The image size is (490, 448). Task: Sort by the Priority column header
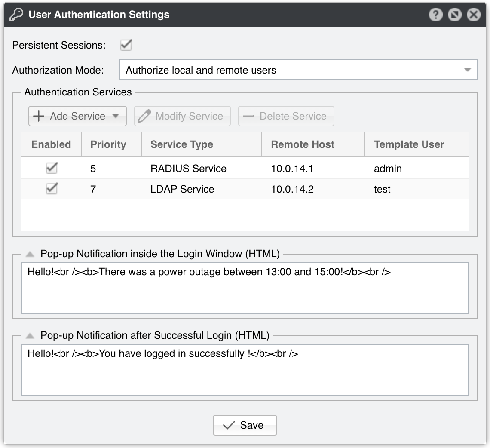[108, 144]
